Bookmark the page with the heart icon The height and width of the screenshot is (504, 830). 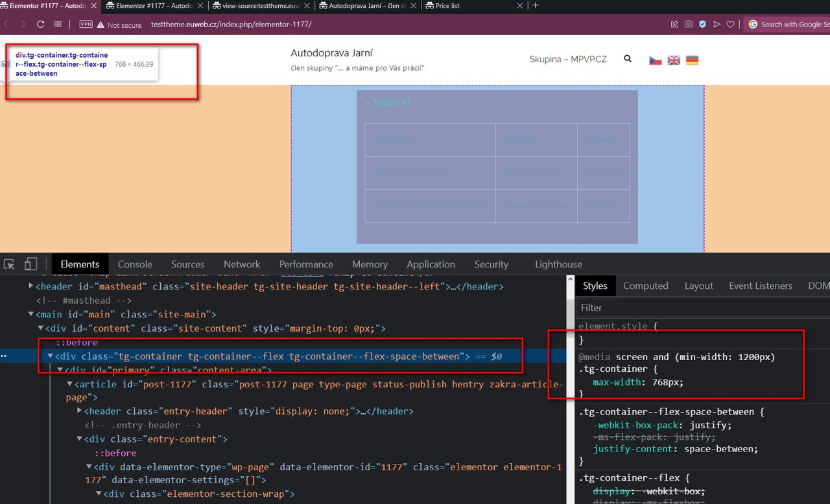pos(730,25)
